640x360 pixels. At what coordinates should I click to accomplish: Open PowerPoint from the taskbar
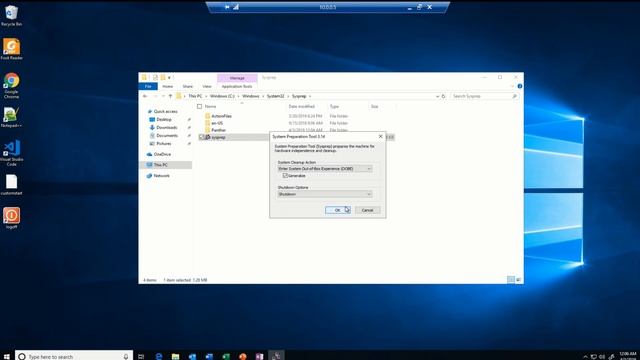pyautogui.click(x=242, y=356)
